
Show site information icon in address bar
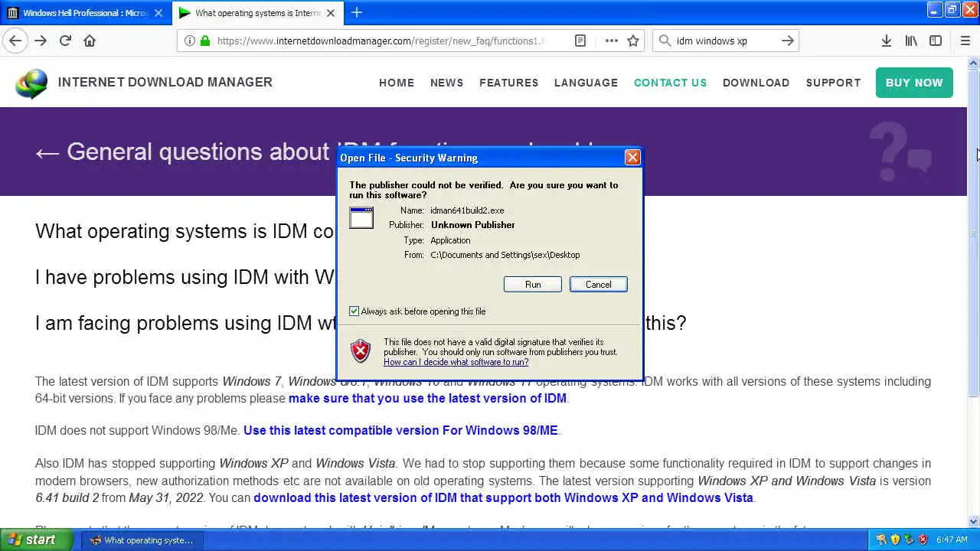189,41
